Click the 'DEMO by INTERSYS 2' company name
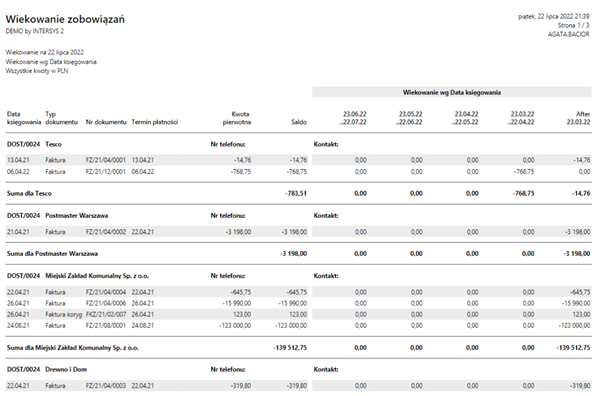This screenshot has width=605, height=396. 35,31
